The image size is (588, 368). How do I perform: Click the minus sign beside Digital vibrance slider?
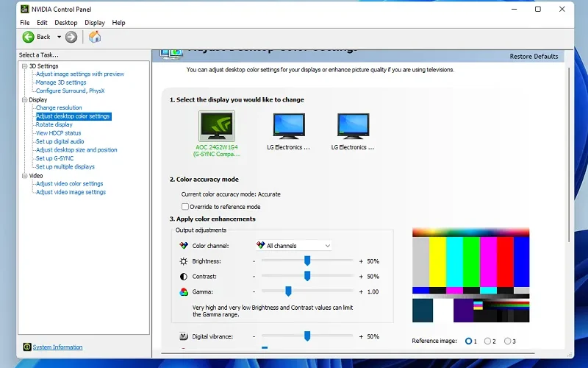coord(254,336)
